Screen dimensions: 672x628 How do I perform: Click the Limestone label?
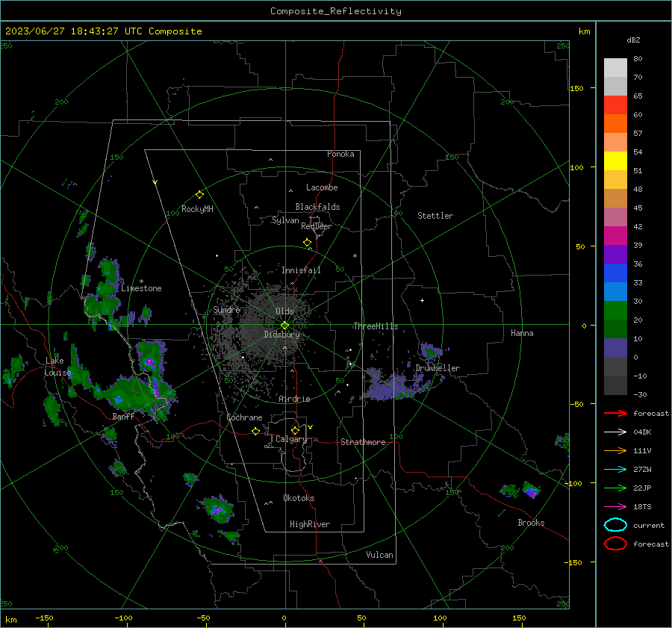tap(141, 288)
